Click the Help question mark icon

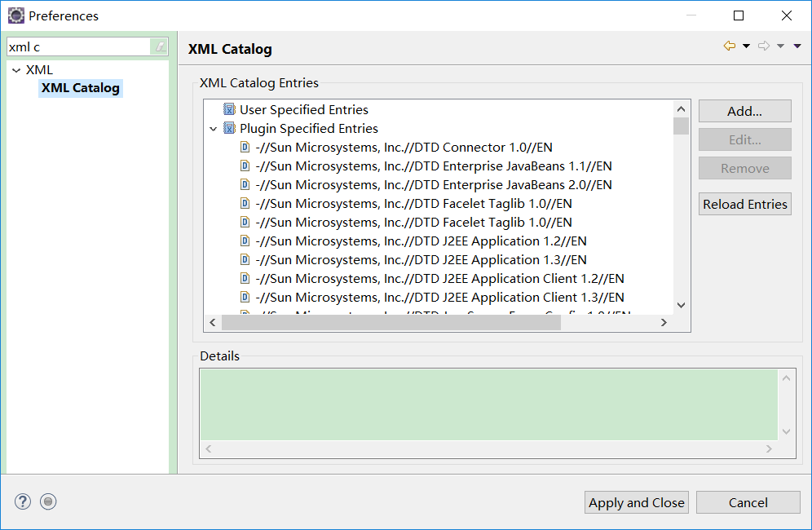coord(23,501)
